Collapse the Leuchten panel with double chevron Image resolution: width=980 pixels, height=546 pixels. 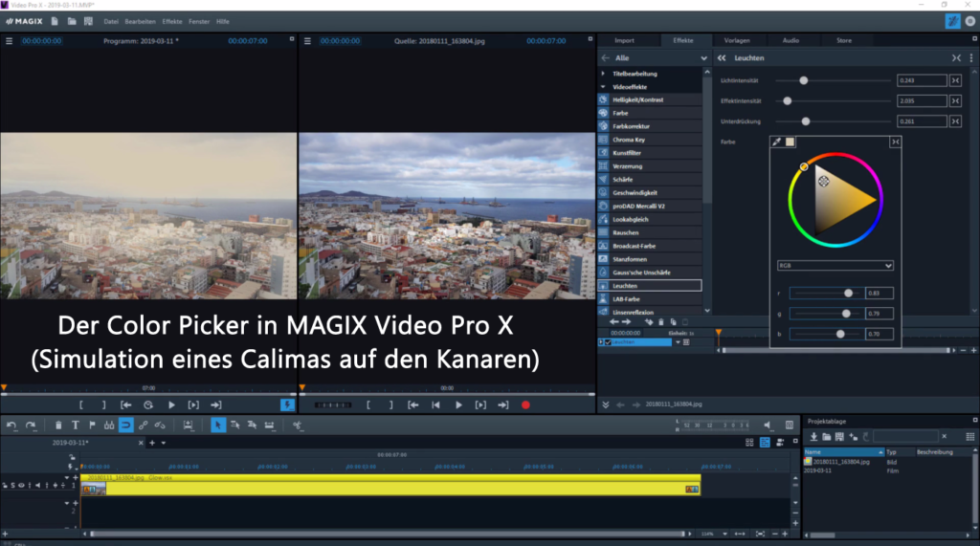click(722, 58)
